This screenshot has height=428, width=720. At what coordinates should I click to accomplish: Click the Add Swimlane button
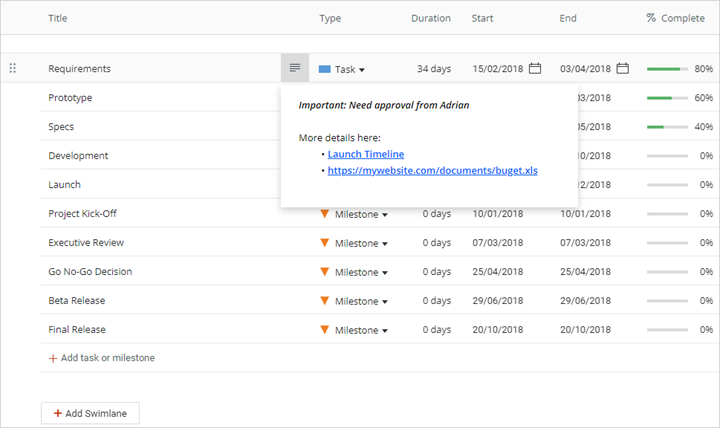(90, 413)
